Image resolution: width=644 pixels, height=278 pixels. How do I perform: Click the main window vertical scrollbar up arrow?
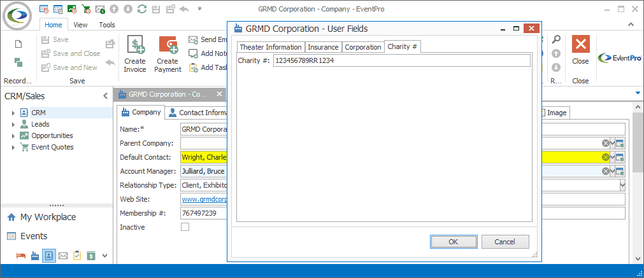[x=638, y=107]
